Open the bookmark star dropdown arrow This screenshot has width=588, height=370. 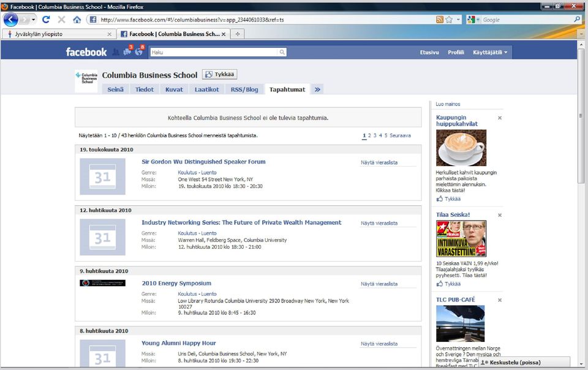(458, 20)
